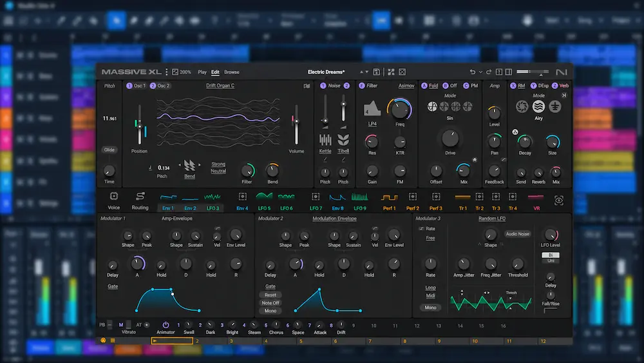Select the Airy reverb mode icon
The width and height of the screenshot is (644, 363).
538,106
